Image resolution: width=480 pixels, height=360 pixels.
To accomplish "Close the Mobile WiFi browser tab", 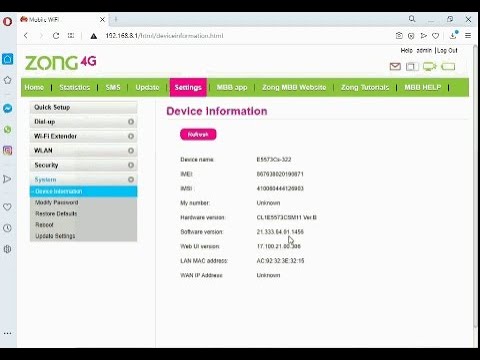I will tap(102, 20).
